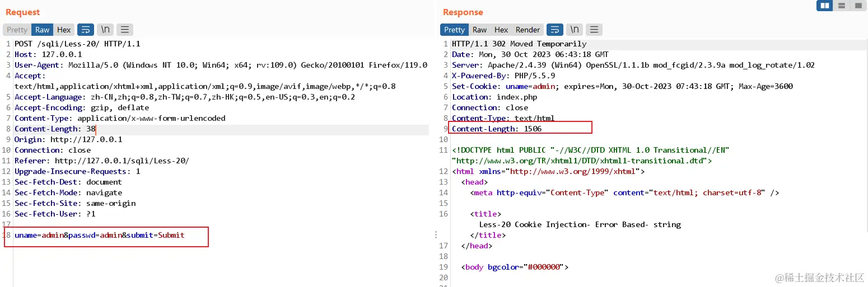Click the uname=admin&passwd=admin POST body line
Screen dimensions: 868x287
[100, 235]
